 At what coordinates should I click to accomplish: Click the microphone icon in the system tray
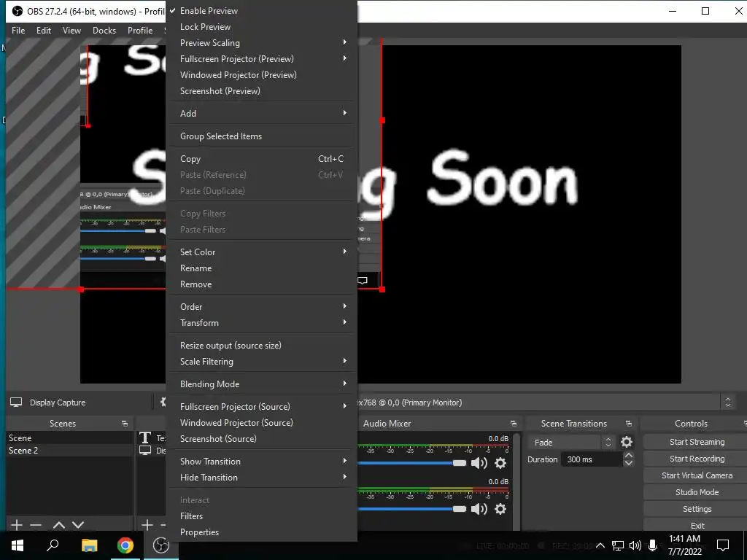[x=653, y=545]
